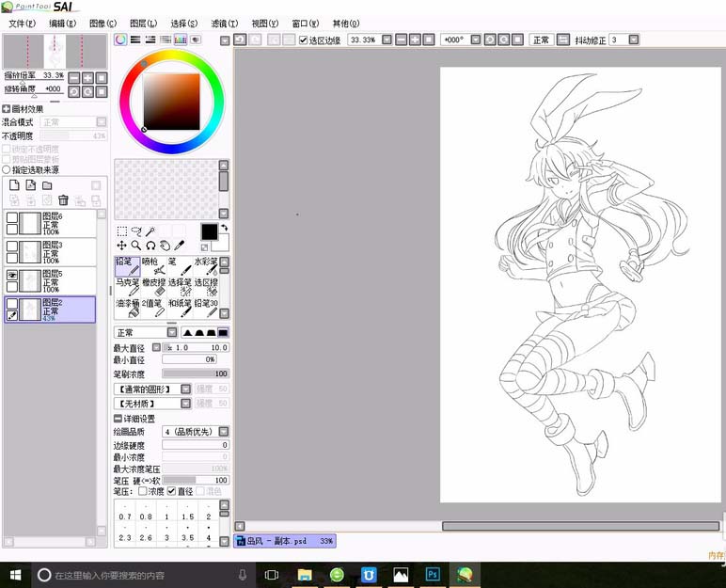The height and width of the screenshot is (588, 726).
Task: Create a new linework layer
Action: pyautogui.click(x=30, y=185)
